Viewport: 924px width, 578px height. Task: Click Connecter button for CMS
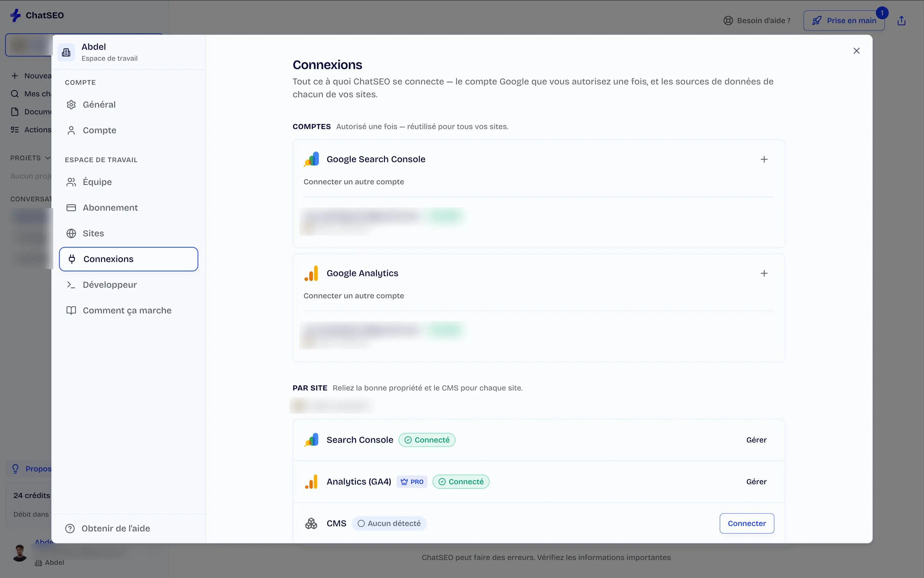click(747, 523)
